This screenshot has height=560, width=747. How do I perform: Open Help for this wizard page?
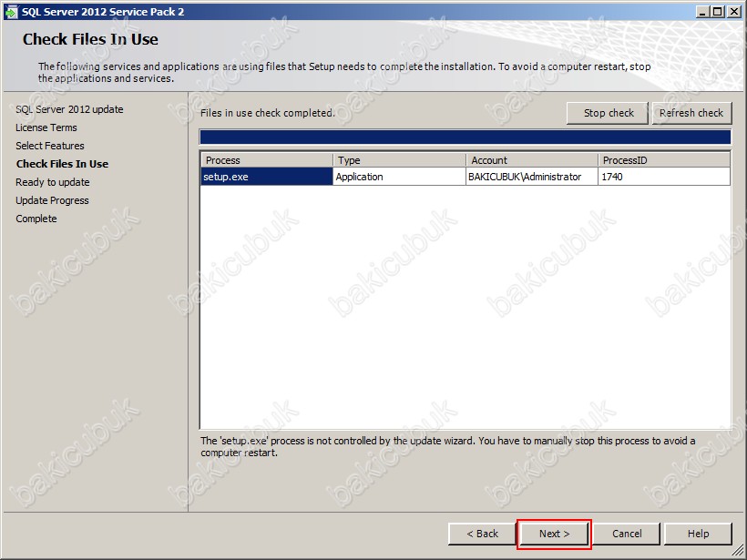click(x=698, y=534)
